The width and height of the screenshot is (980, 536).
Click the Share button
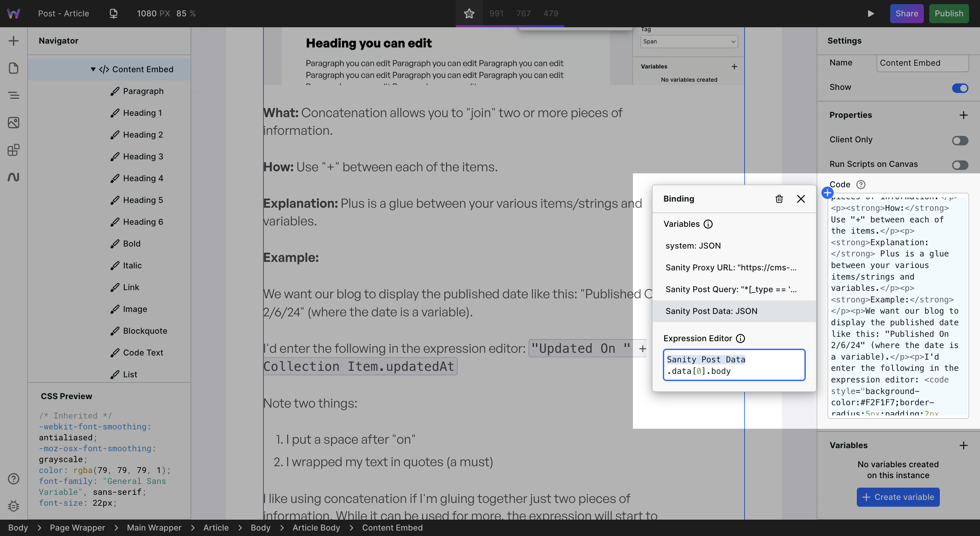[x=906, y=14]
